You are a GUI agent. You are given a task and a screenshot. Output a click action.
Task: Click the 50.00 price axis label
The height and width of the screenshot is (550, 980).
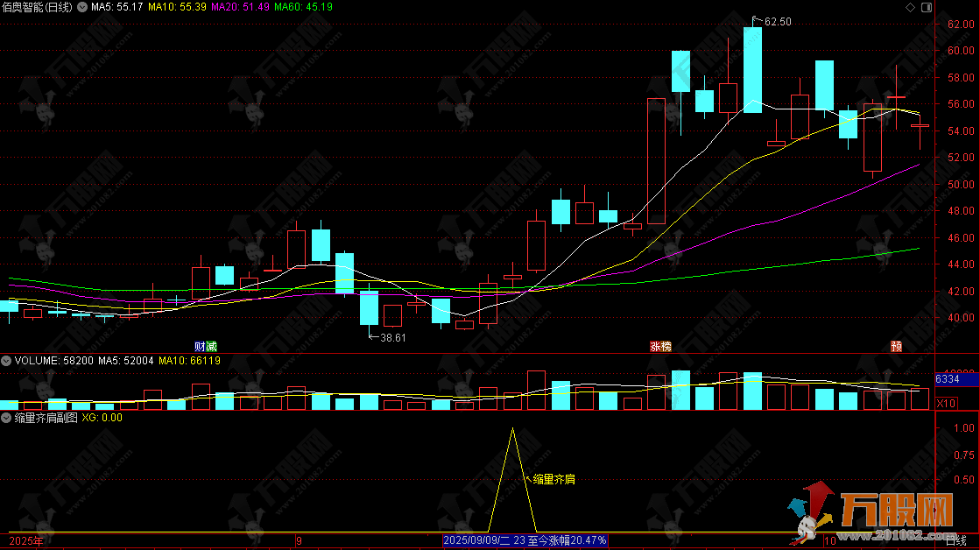click(962, 185)
